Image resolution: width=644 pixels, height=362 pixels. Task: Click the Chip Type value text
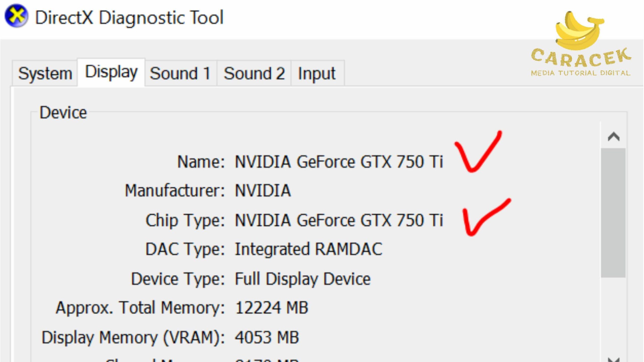coord(339,220)
